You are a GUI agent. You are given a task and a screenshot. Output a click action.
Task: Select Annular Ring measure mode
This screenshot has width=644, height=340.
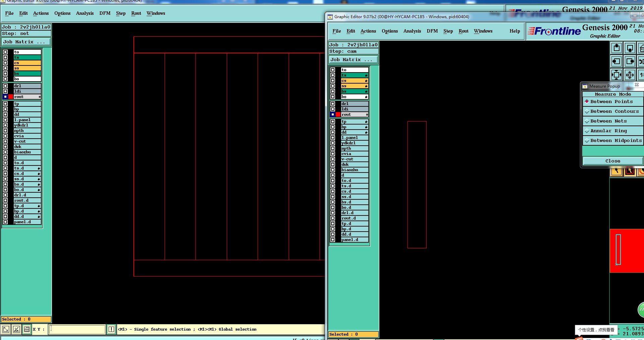pos(613,131)
